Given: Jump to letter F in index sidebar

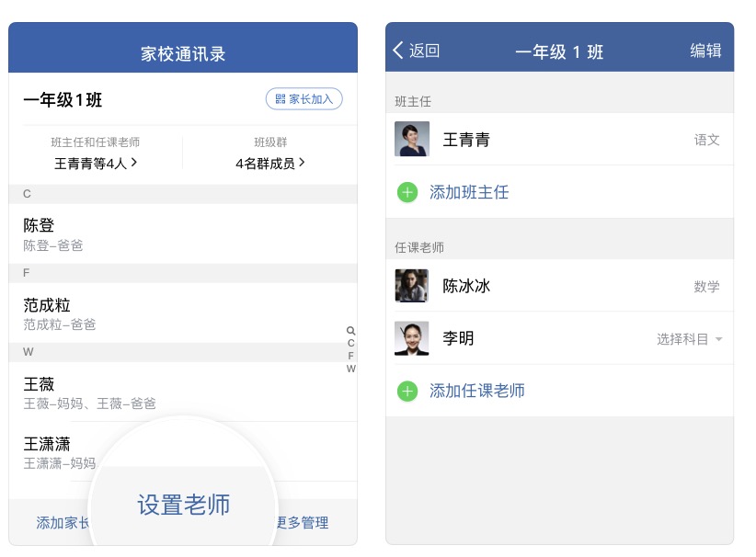Looking at the screenshot, I should 351,356.
